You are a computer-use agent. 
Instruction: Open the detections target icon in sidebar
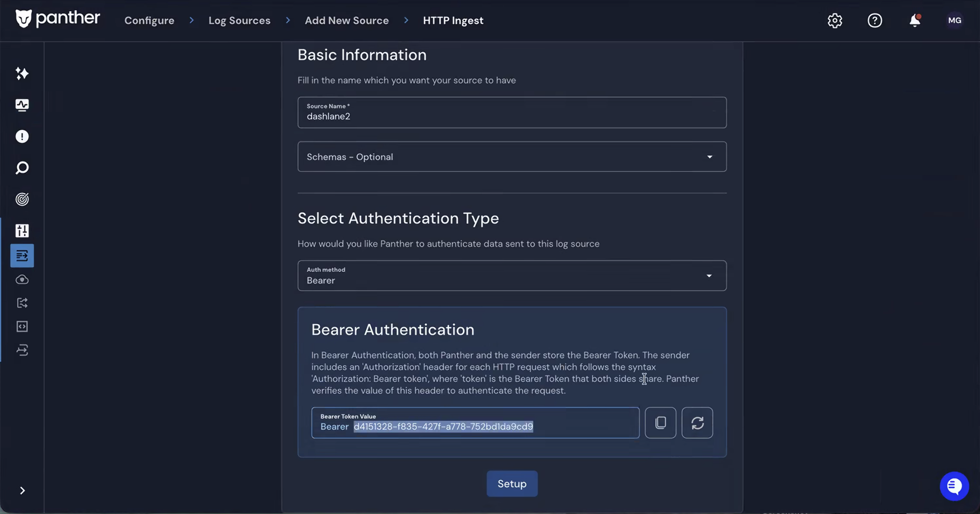[x=22, y=199]
